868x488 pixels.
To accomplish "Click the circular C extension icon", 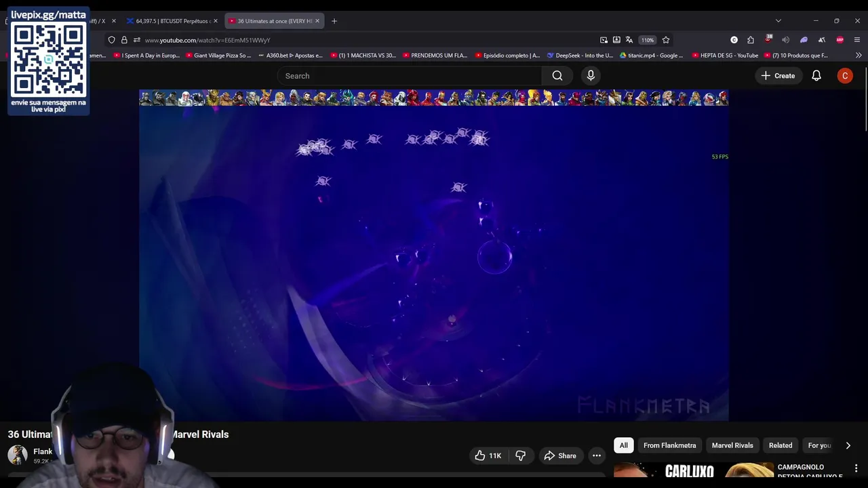I will pos(734,40).
